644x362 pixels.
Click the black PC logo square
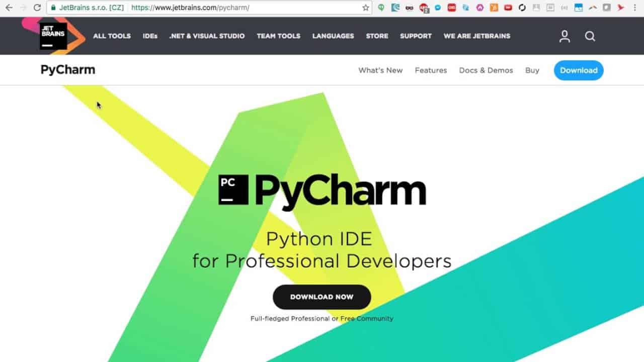point(233,190)
